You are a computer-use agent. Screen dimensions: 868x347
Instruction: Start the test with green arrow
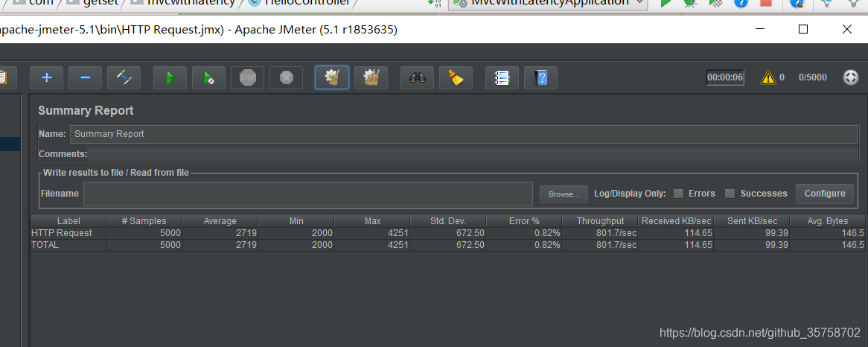pos(170,78)
